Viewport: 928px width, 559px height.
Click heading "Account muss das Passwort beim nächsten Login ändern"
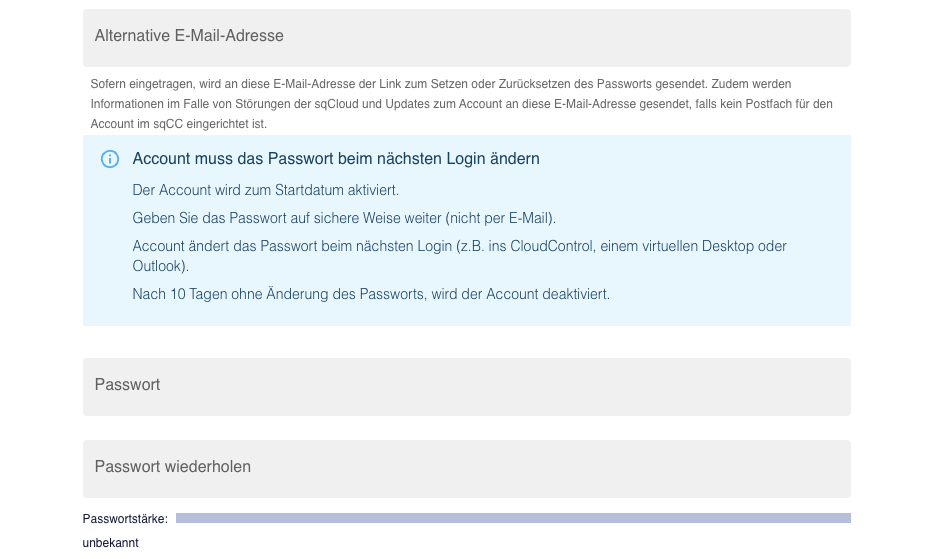coord(336,159)
